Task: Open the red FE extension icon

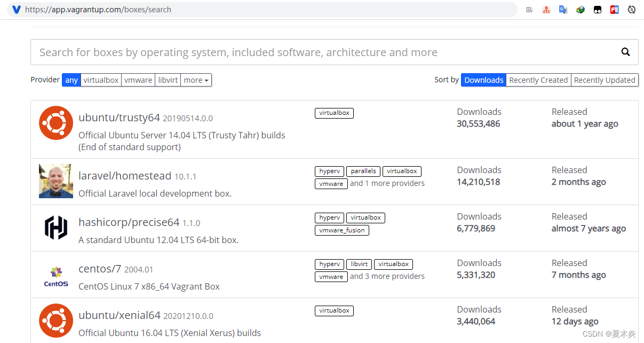Action: coord(615,10)
